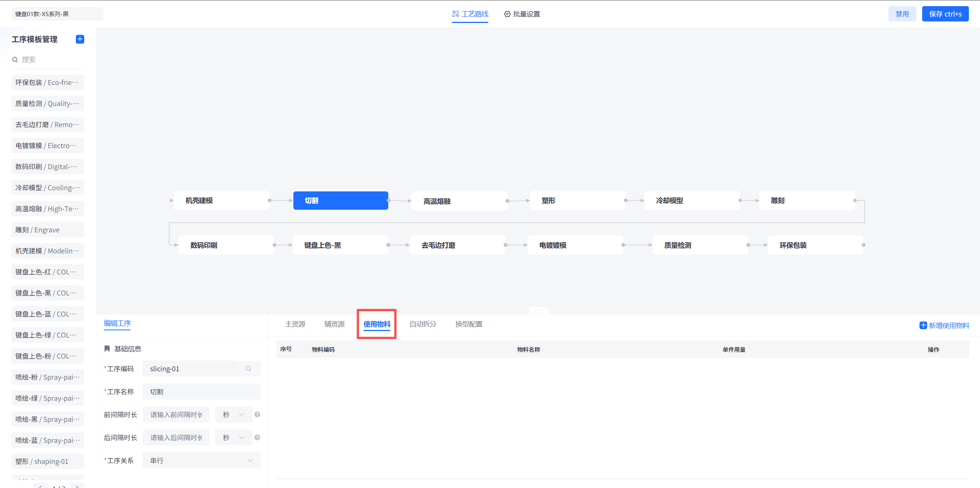This screenshot has width=980, height=488.
Task: Switch to the 换型配置 tab
Action: (468, 324)
